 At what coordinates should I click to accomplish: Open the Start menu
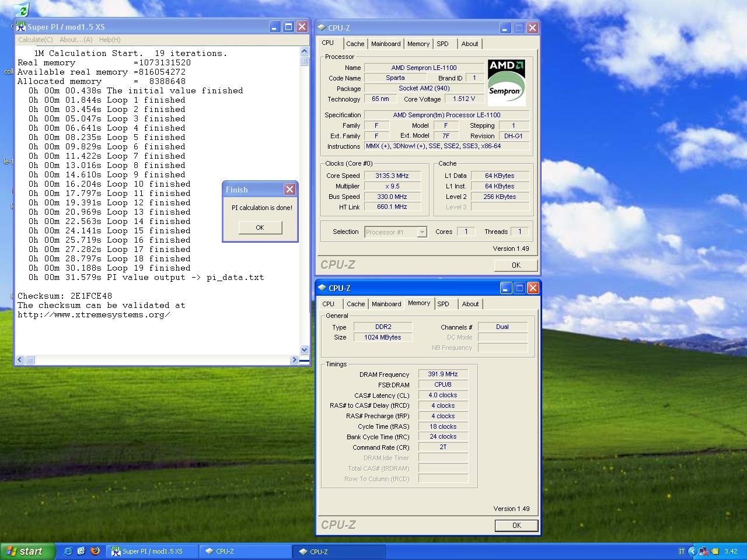click(x=28, y=551)
